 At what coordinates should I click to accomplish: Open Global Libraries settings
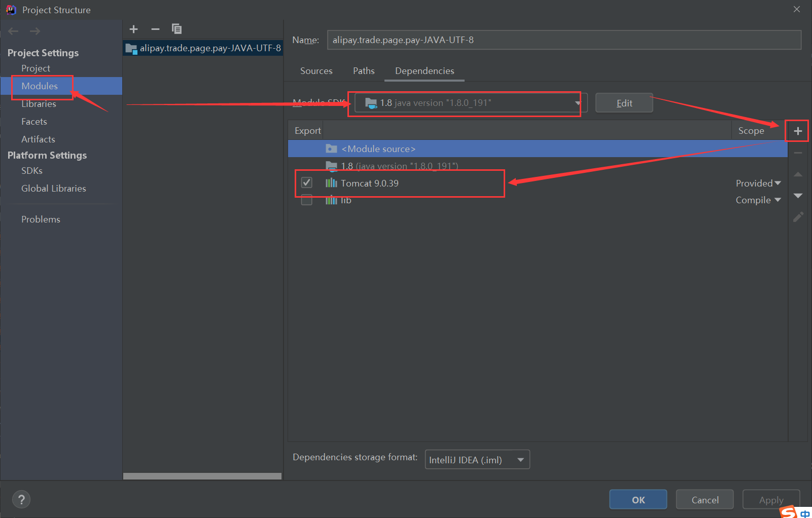(54, 189)
